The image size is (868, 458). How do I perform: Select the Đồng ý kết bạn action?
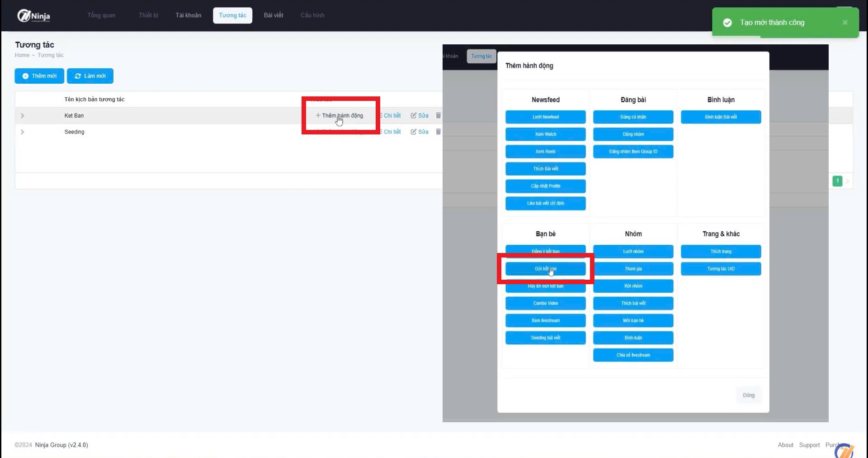pos(545,250)
